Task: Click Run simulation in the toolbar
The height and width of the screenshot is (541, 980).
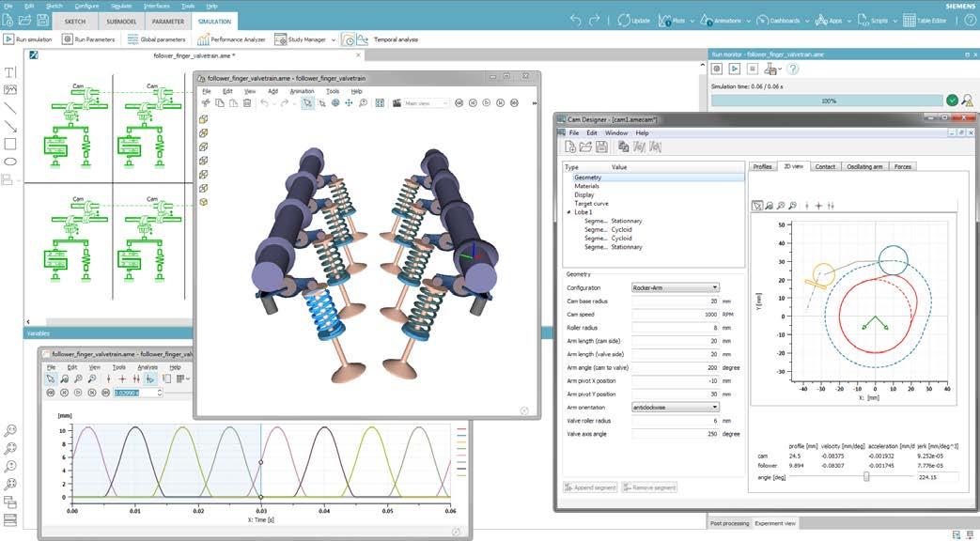Action: (27, 39)
